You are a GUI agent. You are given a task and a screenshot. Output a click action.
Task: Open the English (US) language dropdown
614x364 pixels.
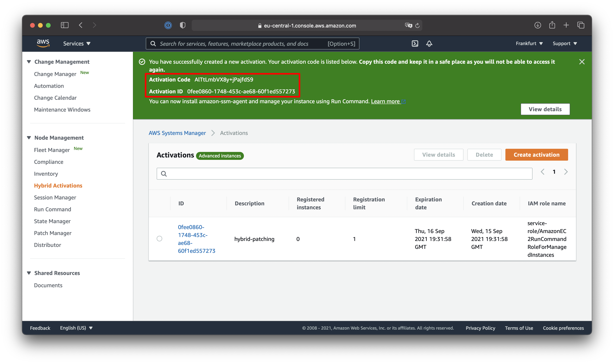tap(76, 328)
